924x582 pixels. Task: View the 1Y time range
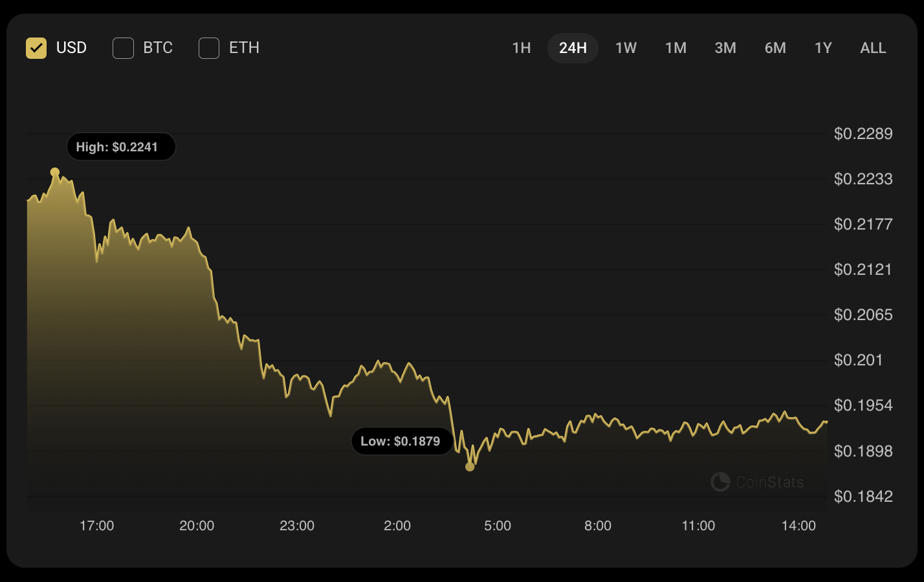pyautogui.click(x=823, y=48)
